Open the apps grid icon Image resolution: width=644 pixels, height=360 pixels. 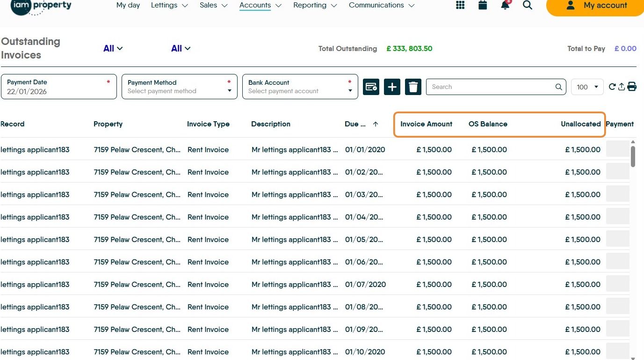pos(460,5)
